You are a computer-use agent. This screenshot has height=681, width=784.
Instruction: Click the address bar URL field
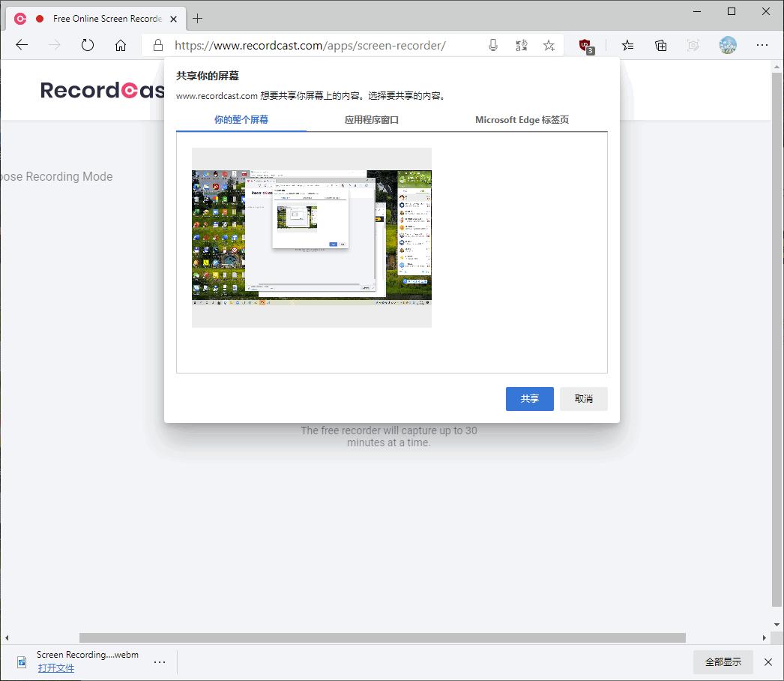310,46
